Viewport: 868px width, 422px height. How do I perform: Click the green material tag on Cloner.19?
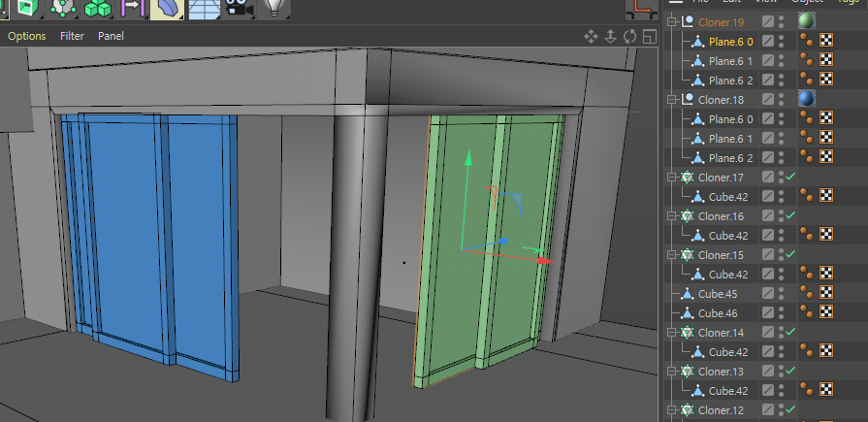click(x=807, y=21)
